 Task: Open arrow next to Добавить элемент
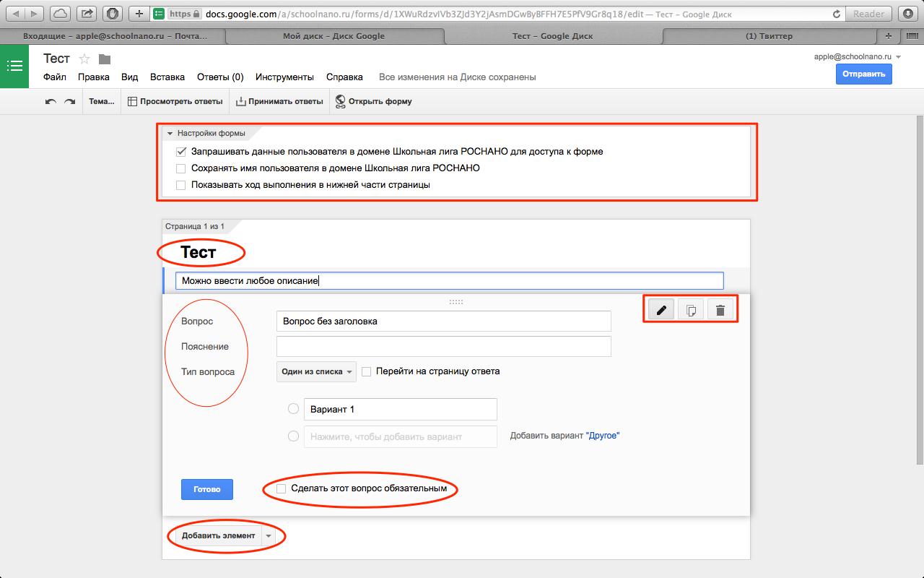pyautogui.click(x=269, y=536)
